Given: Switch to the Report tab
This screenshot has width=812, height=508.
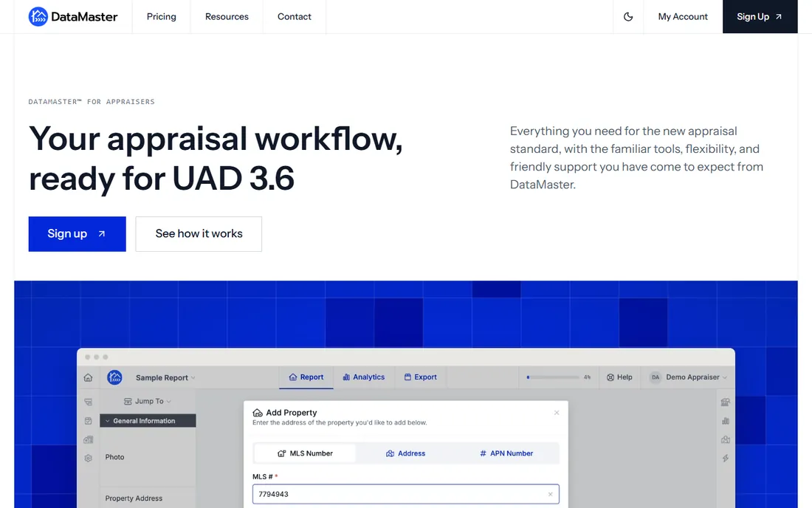Looking at the screenshot, I should pyautogui.click(x=306, y=377).
